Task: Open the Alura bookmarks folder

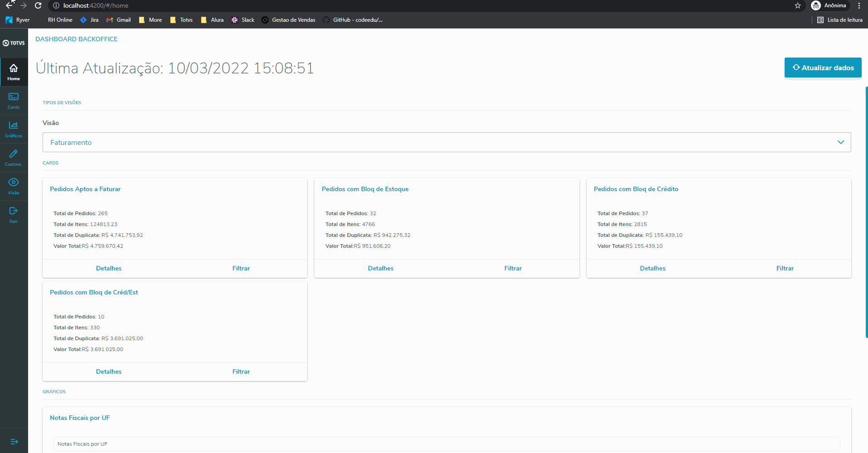Action: tap(212, 20)
